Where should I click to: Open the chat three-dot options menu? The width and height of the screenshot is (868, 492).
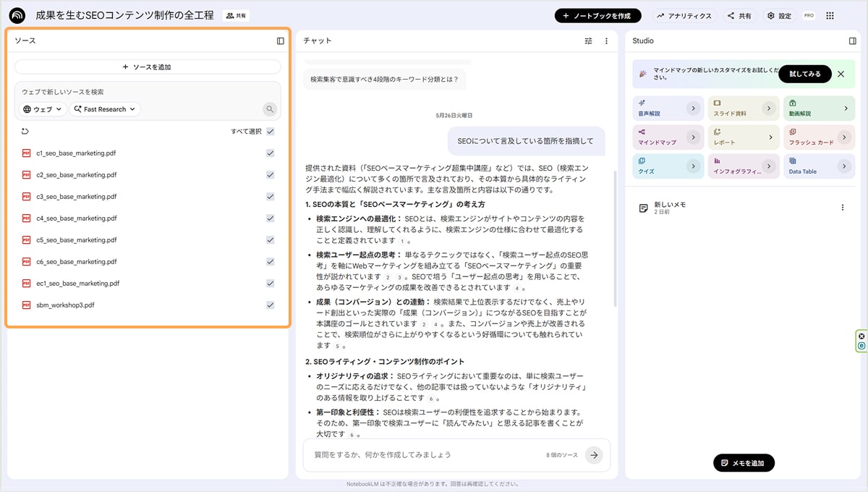pyautogui.click(x=606, y=41)
